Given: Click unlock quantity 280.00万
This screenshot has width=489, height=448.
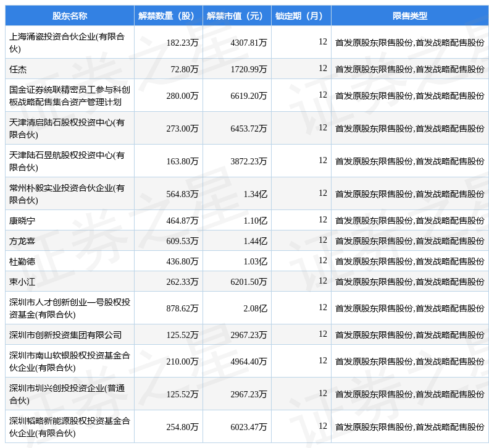Looking at the screenshot, I should pyautogui.click(x=182, y=96).
